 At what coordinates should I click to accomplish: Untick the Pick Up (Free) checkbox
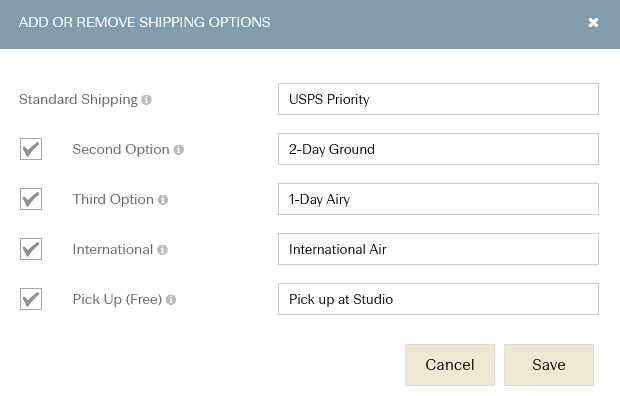pyautogui.click(x=31, y=299)
